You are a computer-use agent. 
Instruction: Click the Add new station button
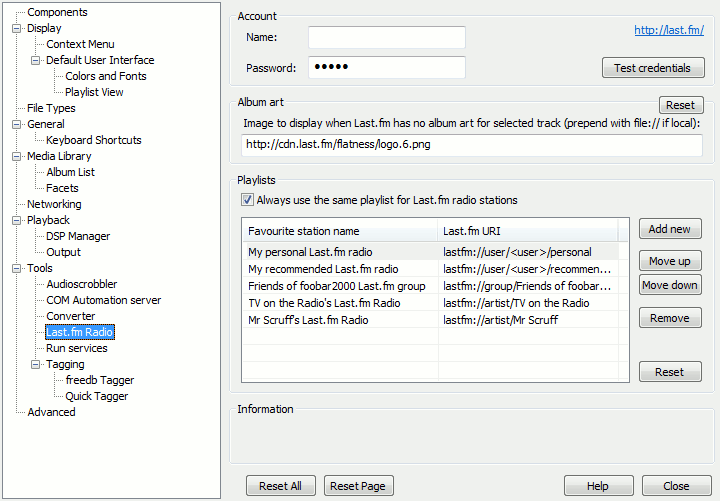pos(670,229)
